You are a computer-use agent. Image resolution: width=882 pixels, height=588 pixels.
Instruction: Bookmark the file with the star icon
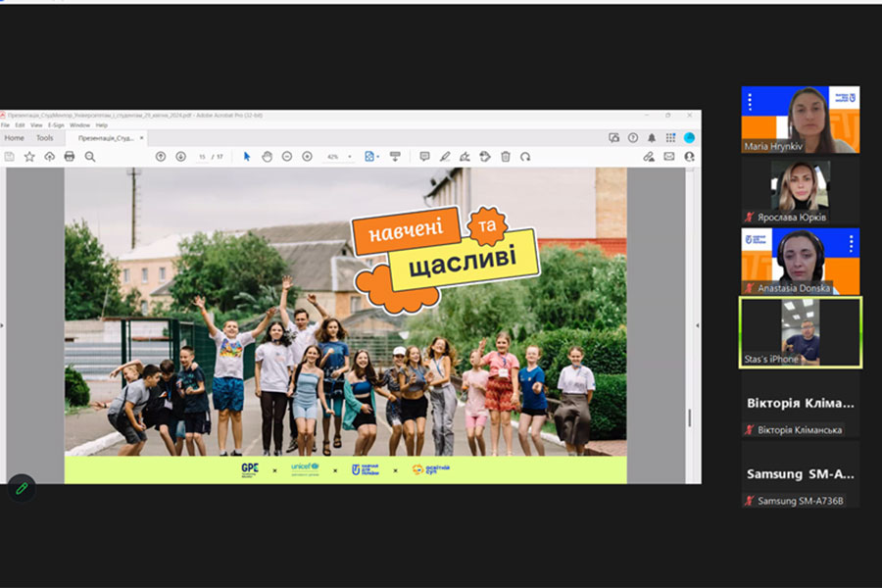pyautogui.click(x=29, y=157)
